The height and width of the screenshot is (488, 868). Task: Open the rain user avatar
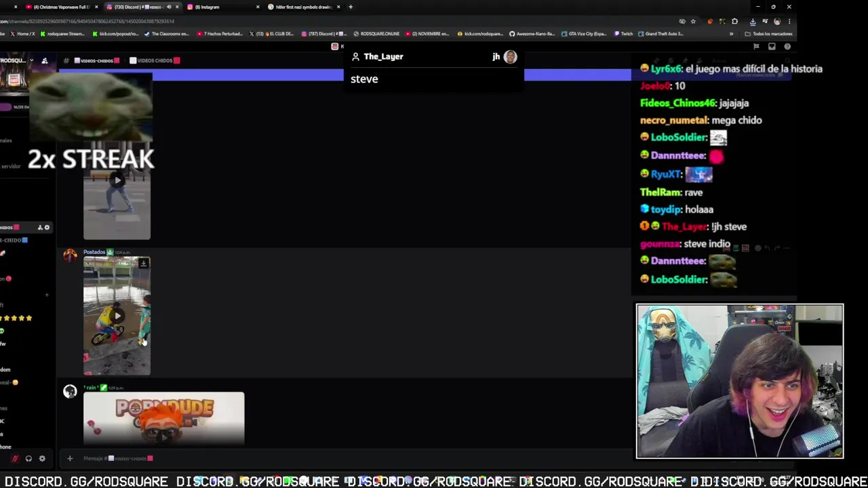70,391
